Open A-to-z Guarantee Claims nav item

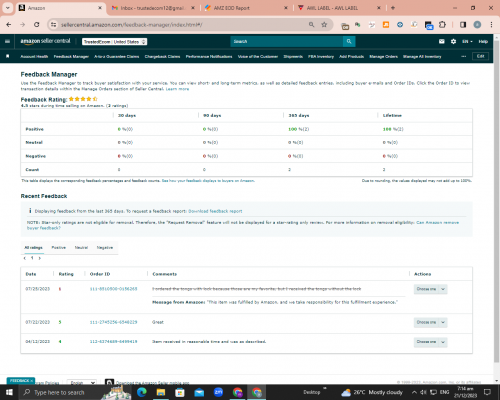pyautogui.click(x=116, y=57)
